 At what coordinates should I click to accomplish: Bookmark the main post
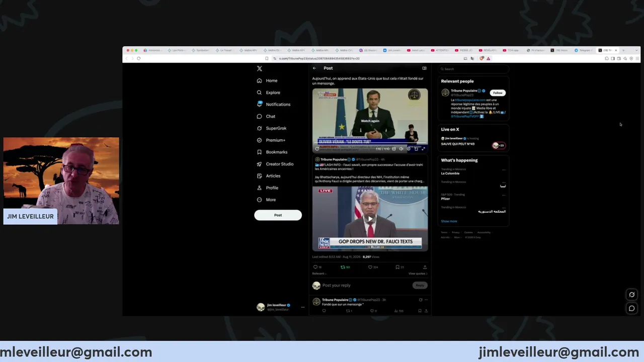tap(397, 267)
